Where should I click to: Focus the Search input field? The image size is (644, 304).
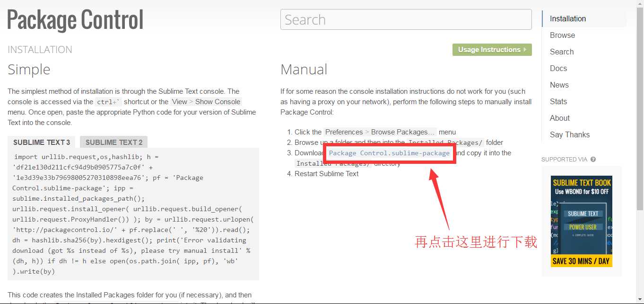click(x=406, y=20)
